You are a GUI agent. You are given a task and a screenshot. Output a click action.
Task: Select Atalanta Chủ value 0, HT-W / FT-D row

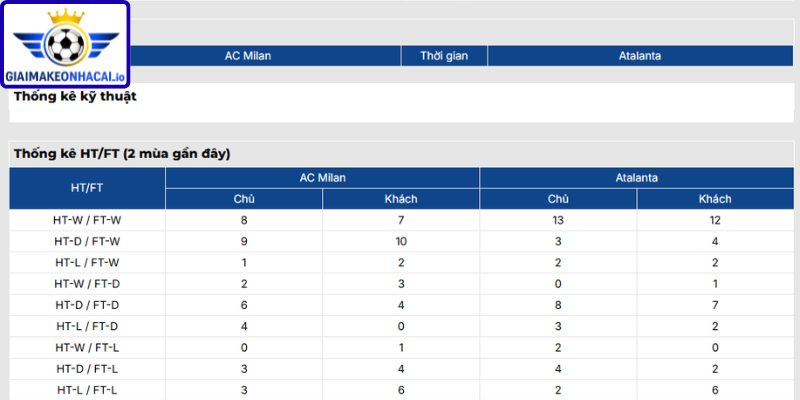tap(558, 284)
